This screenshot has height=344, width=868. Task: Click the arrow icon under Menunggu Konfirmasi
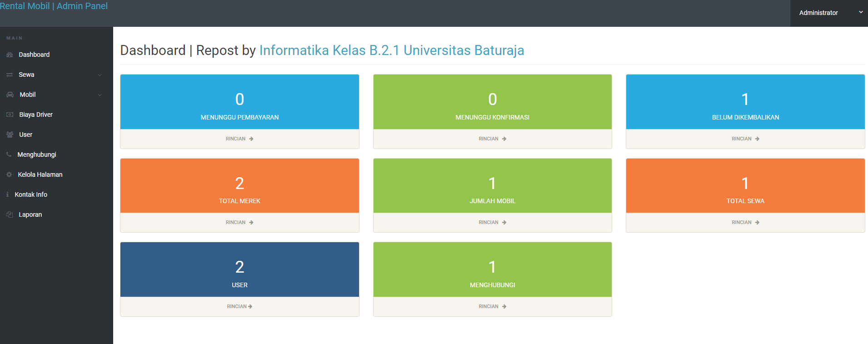coord(504,139)
